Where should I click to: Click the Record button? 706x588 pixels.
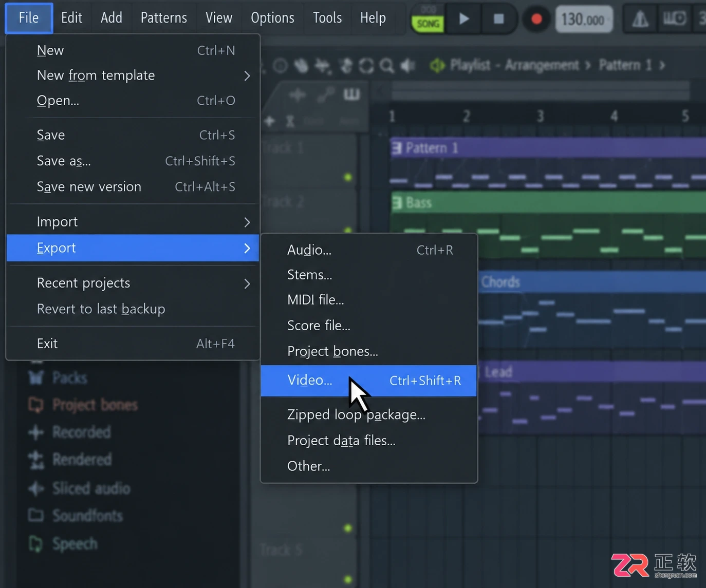(x=536, y=19)
